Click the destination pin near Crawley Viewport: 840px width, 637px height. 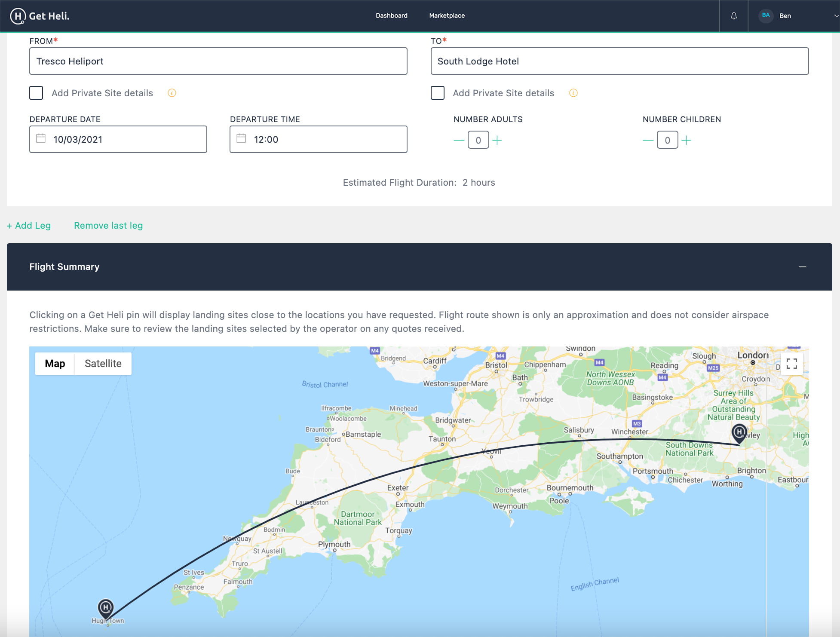739,432
